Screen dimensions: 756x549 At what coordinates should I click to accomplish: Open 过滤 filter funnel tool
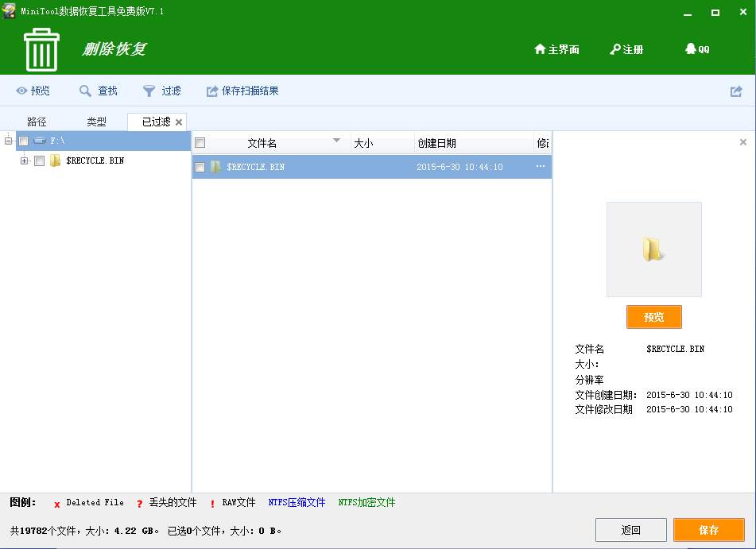[162, 91]
